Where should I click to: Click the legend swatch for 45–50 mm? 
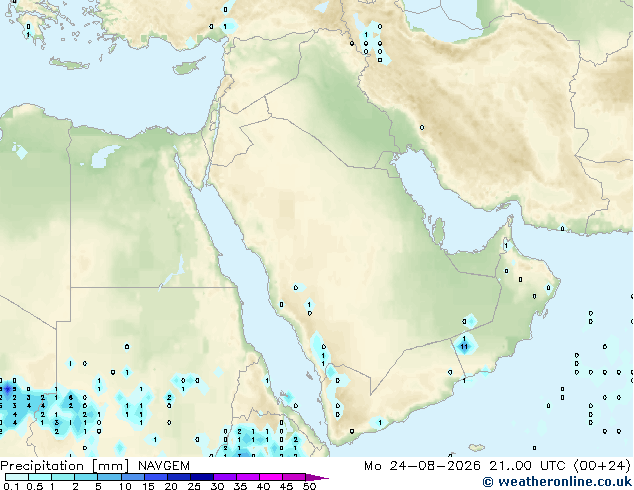[x=294, y=477]
